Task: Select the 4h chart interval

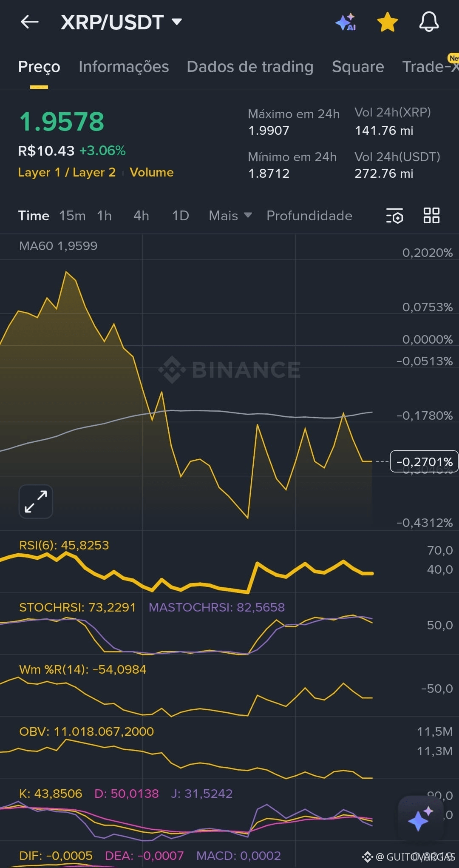Action: (x=142, y=216)
